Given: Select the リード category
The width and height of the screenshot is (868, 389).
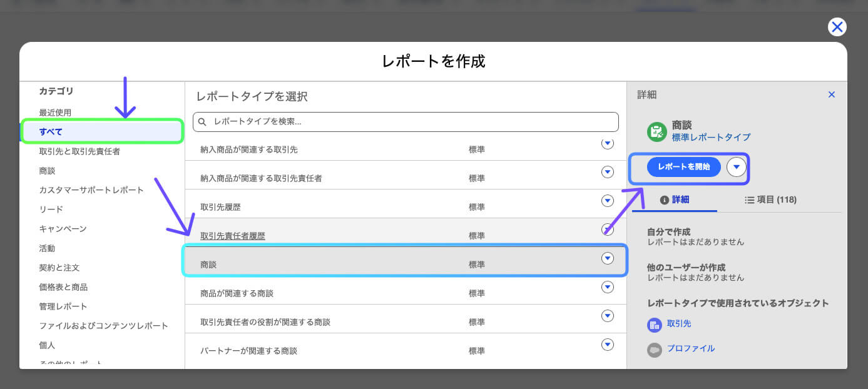Looking at the screenshot, I should [x=51, y=210].
